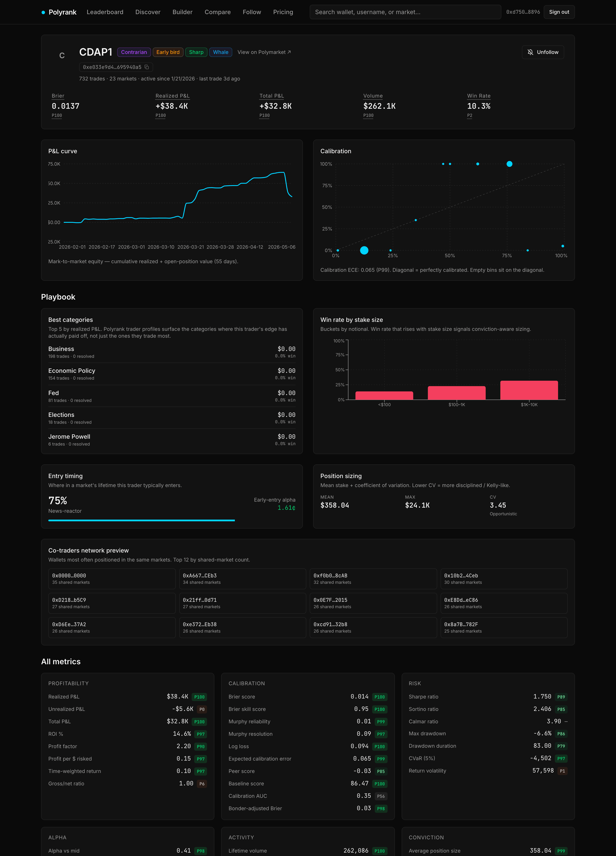Select the Jerome Powell category row
Viewport: 616px width, 856px height.
(172, 440)
